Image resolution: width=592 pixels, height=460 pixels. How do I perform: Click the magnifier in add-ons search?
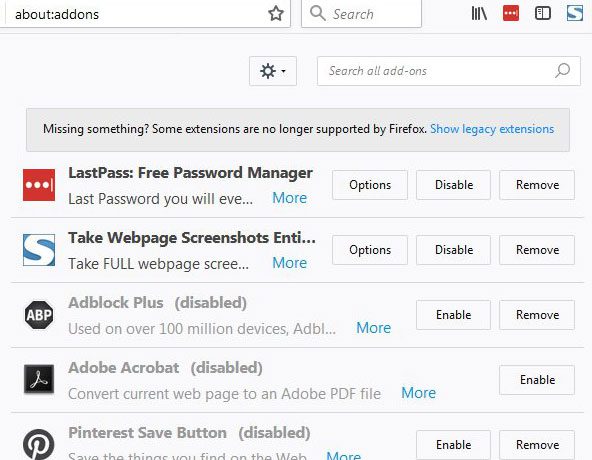pyautogui.click(x=562, y=71)
